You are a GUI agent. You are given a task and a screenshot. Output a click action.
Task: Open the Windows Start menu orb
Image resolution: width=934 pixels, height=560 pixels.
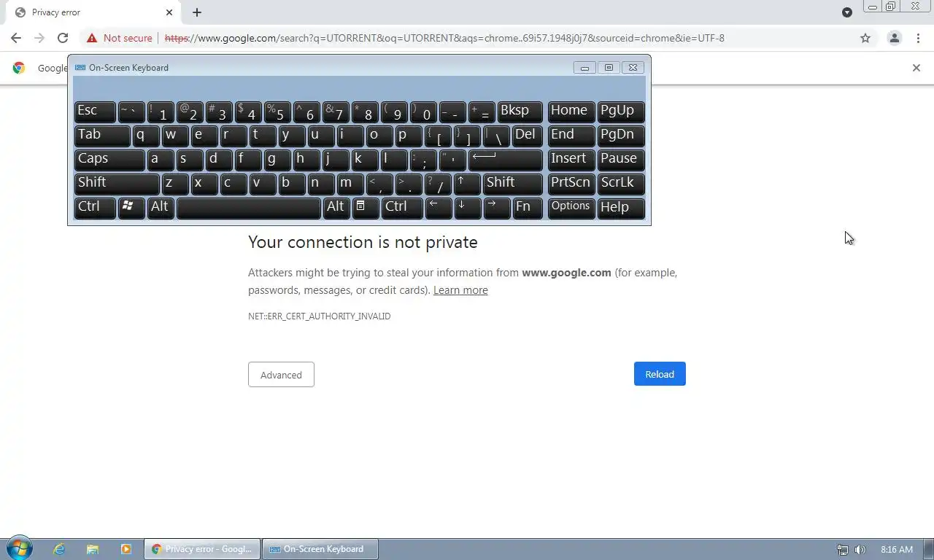tap(19, 548)
